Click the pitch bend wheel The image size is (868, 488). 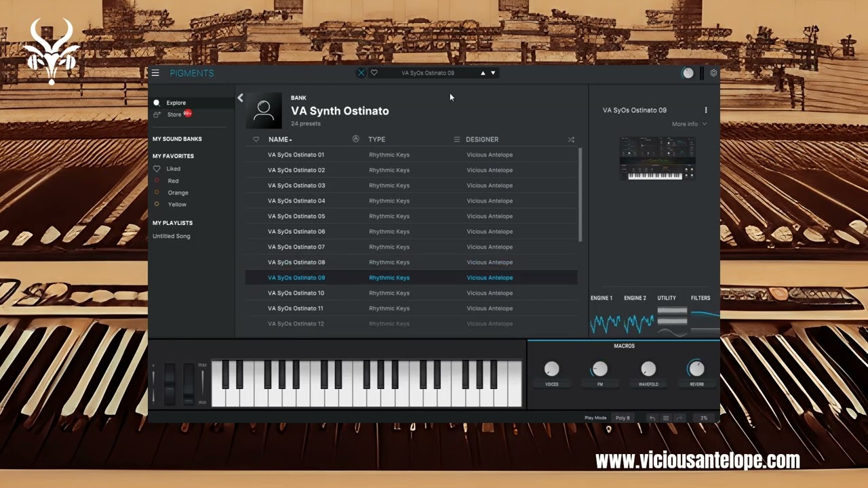[x=170, y=384]
